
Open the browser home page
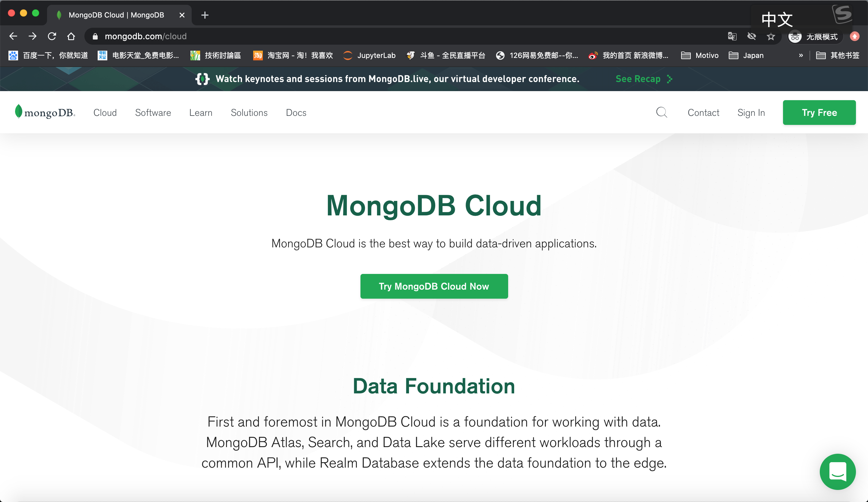click(71, 36)
